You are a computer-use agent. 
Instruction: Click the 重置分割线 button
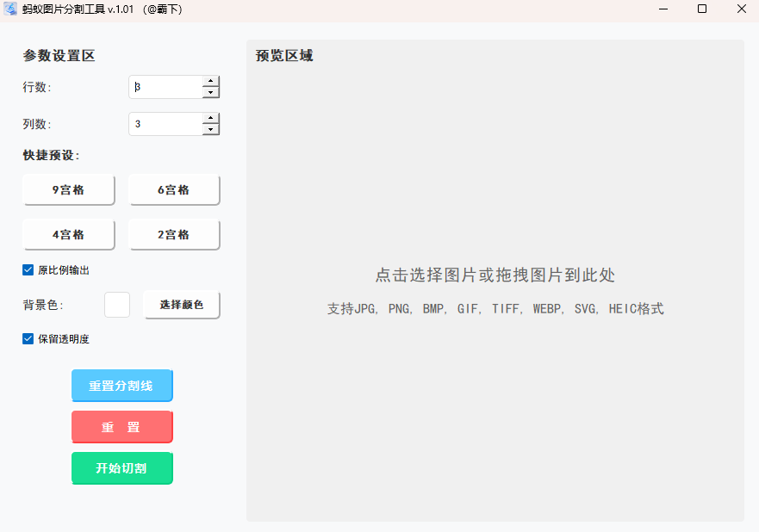tap(121, 386)
